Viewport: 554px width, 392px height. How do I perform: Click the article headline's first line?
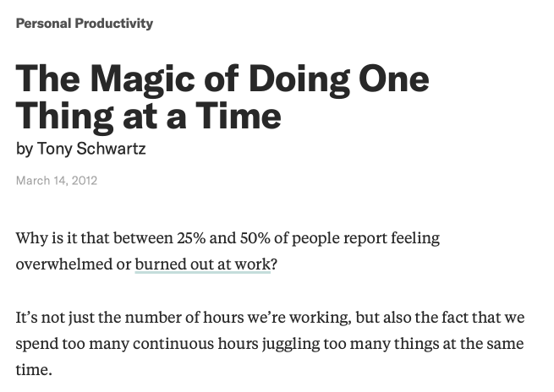(222, 79)
